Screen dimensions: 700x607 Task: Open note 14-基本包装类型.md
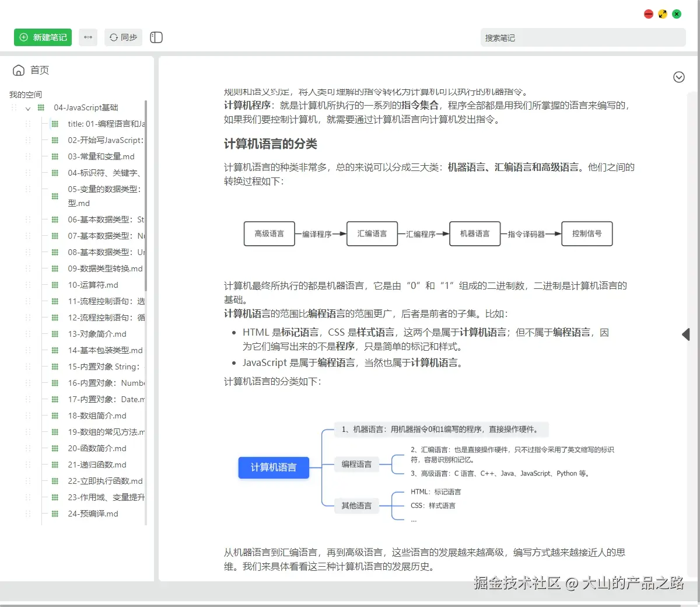point(105,350)
